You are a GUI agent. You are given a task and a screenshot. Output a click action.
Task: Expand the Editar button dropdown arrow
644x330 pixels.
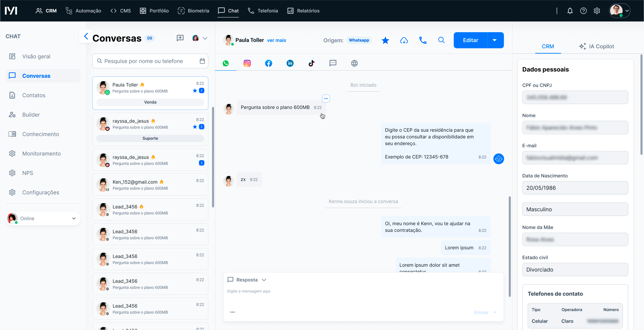click(x=494, y=40)
